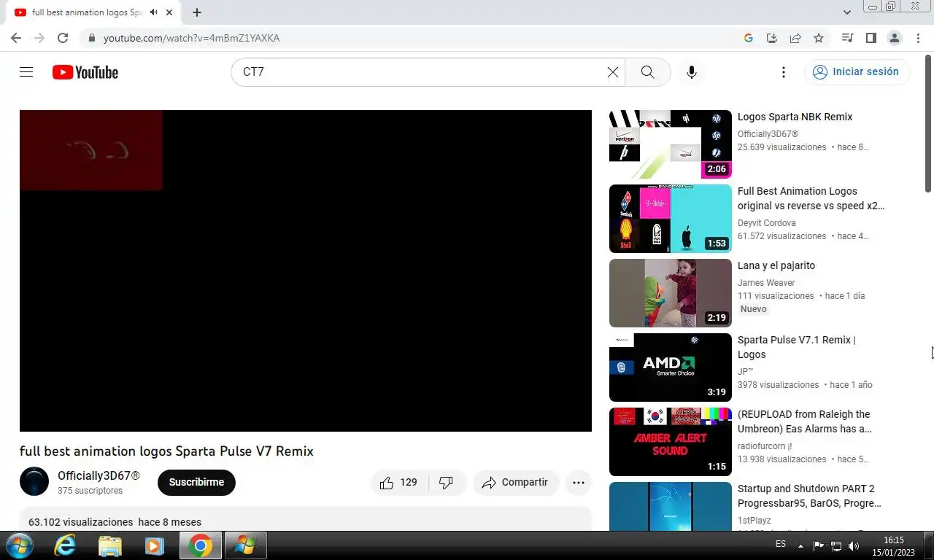Open thumbnail of Full Best Animation Logos

point(670,219)
